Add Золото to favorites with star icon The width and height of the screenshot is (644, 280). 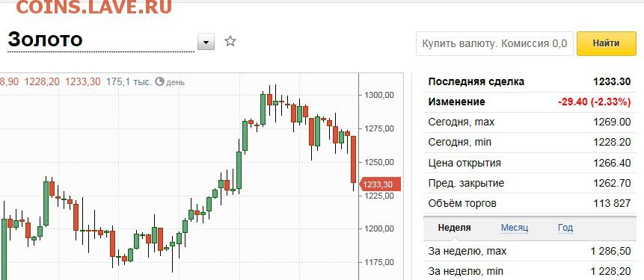pos(230,41)
